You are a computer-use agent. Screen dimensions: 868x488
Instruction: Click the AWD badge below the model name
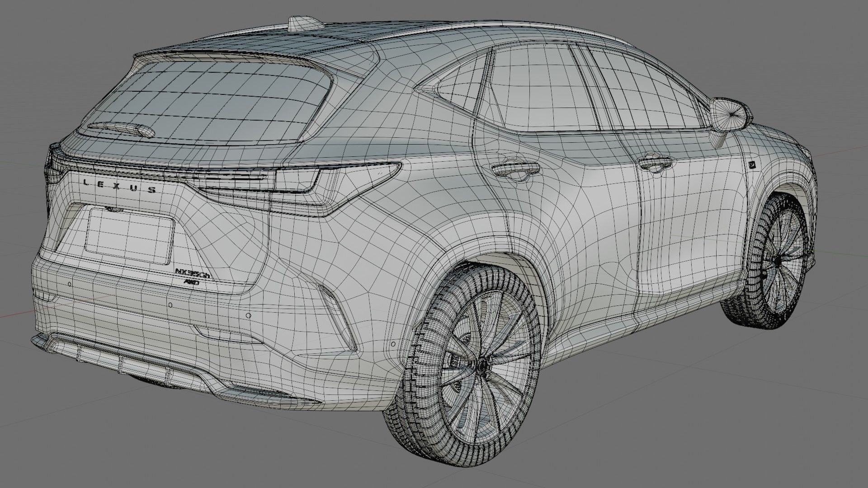(x=192, y=282)
